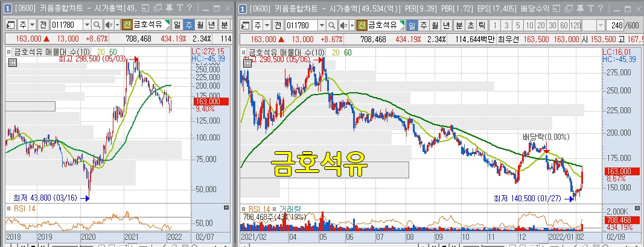This screenshot has height=247, width=644.
Task: Open speaker options arrow in left window
Action: pyautogui.click(x=117, y=25)
